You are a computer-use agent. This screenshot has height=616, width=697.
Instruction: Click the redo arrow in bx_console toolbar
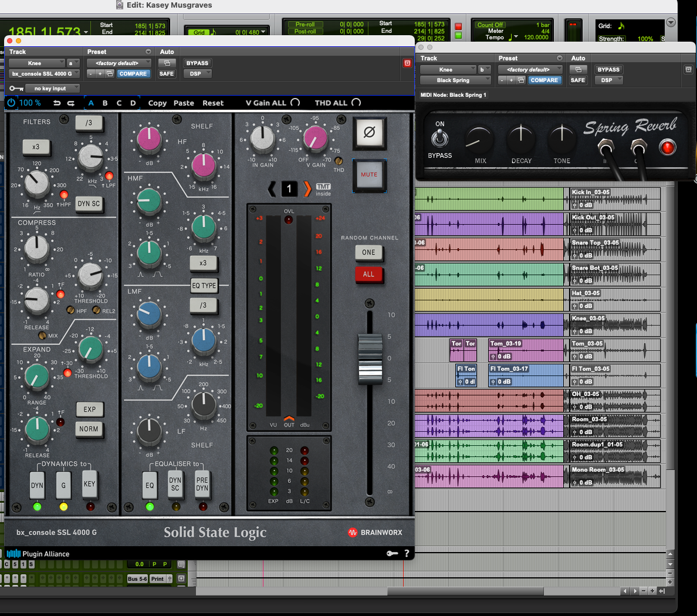(70, 103)
